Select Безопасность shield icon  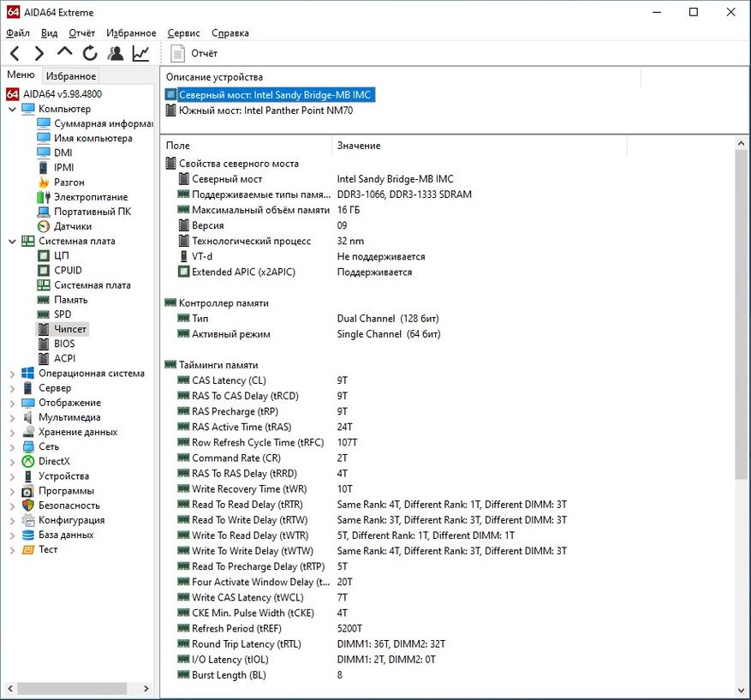[x=28, y=506]
